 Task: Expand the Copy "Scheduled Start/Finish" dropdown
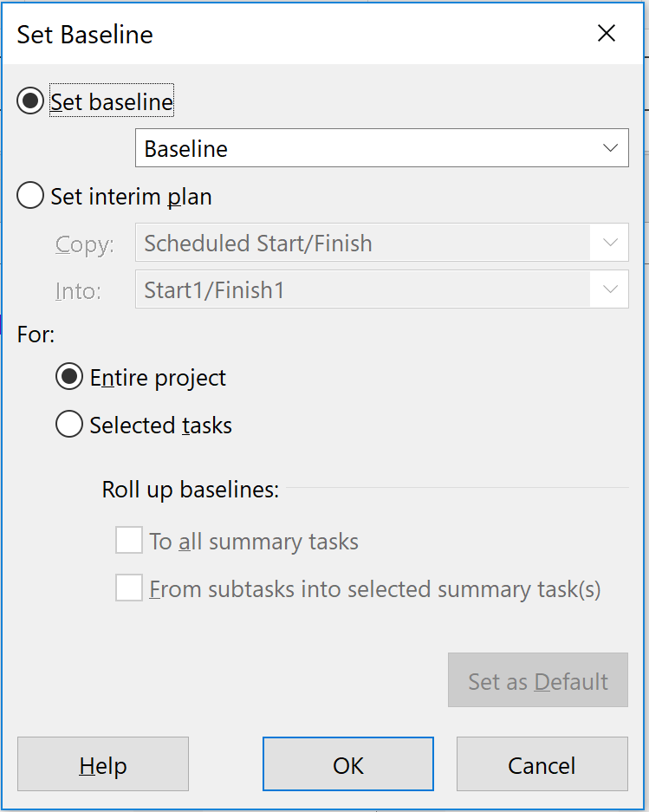tap(610, 244)
